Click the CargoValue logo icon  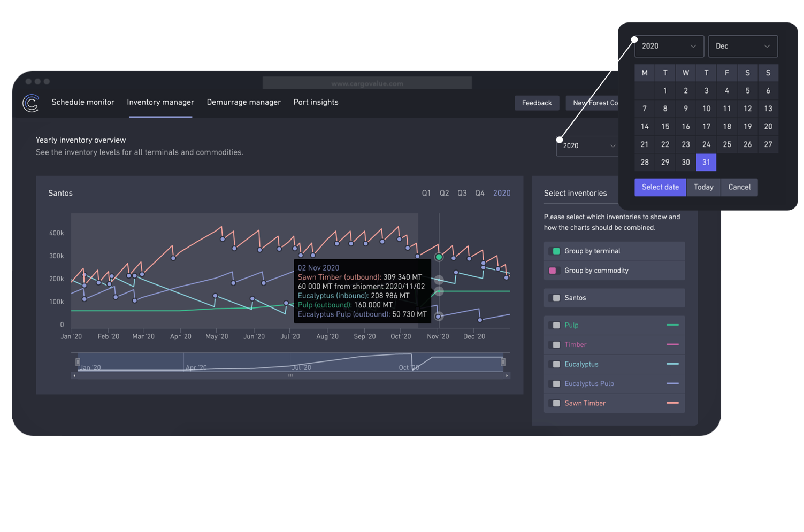(30, 103)
